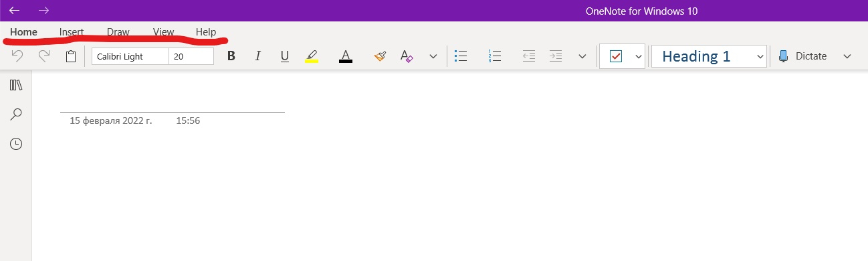The height and width of the screenshot is (261, 868).
Task: Click the page date 15 февраля 2022 г.
Action: tap(111, 120)
